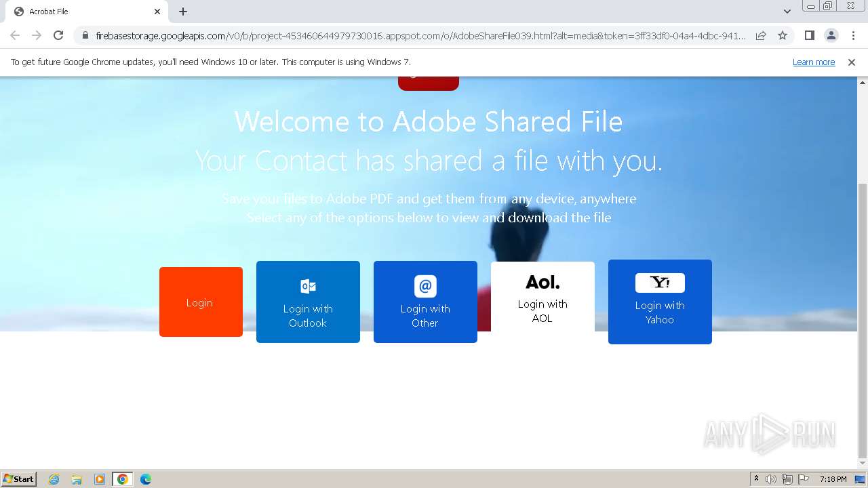Click the red Adobe logo
This screenshot has width=868, height=488.
click(429, 83)
